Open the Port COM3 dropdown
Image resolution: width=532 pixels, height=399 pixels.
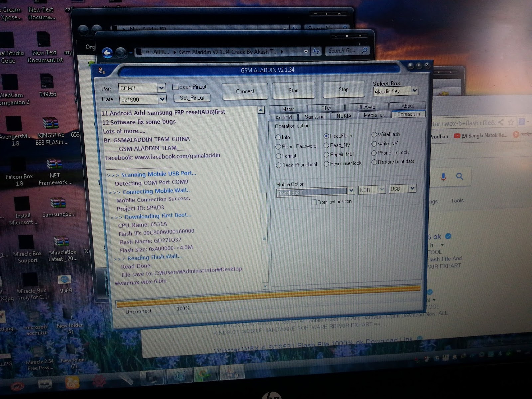(x=161, y=88)
